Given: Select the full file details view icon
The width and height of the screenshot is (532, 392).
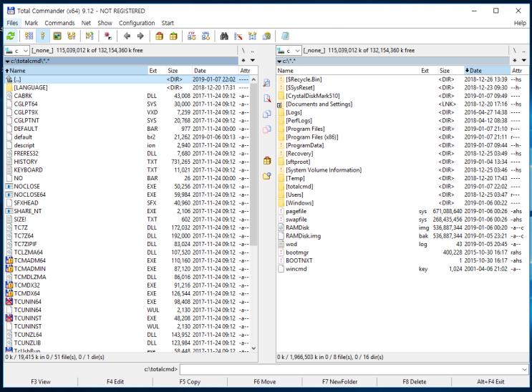Looking at the screenshot, I should click(43, 36).
